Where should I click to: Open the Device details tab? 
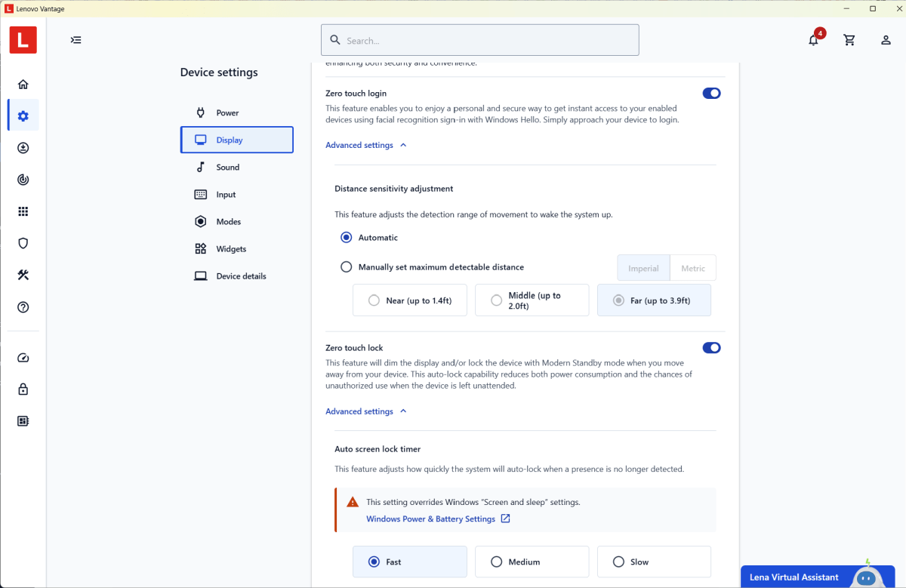point(236,276)
